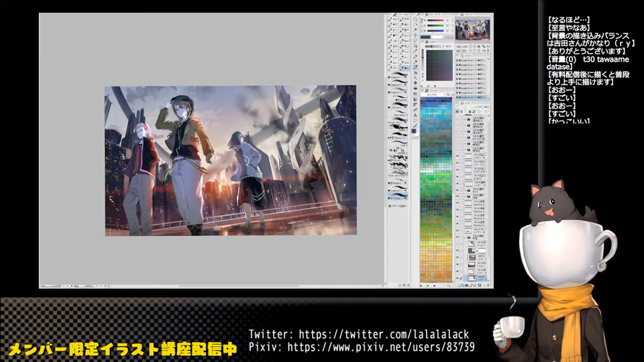The width and height of the screenshot is (644, 362).
Task: Select the Eraser tool
Action: tap(415, 83)
